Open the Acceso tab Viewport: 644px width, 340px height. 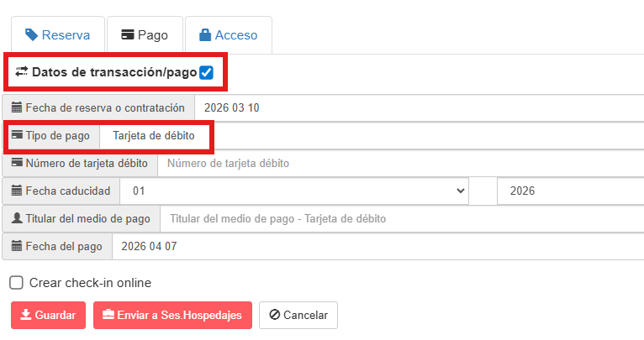click(x=228, y=35)
